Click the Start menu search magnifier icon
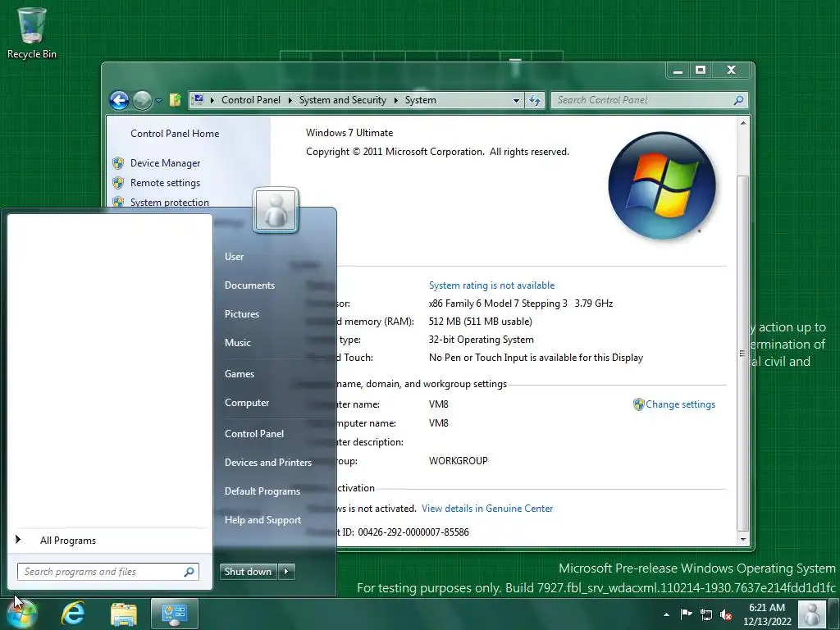This screenshot has height=630, width=840. (x=189, y=572)
